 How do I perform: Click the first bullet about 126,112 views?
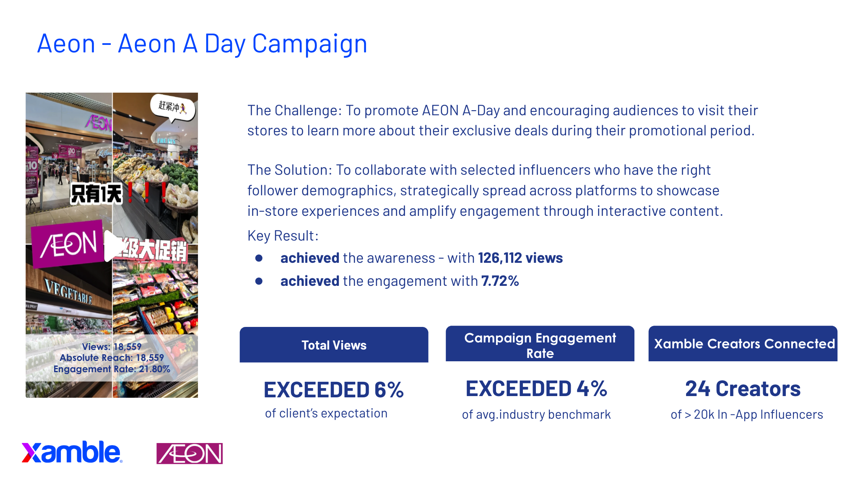tap(421, 258)
